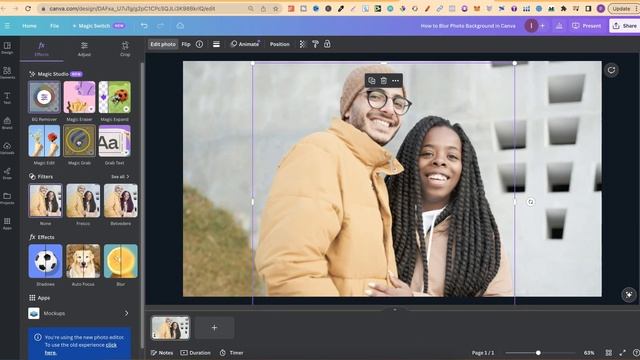Screen dimensions: 640x360
Task: Open the Position panel
Action: point(280,44)
